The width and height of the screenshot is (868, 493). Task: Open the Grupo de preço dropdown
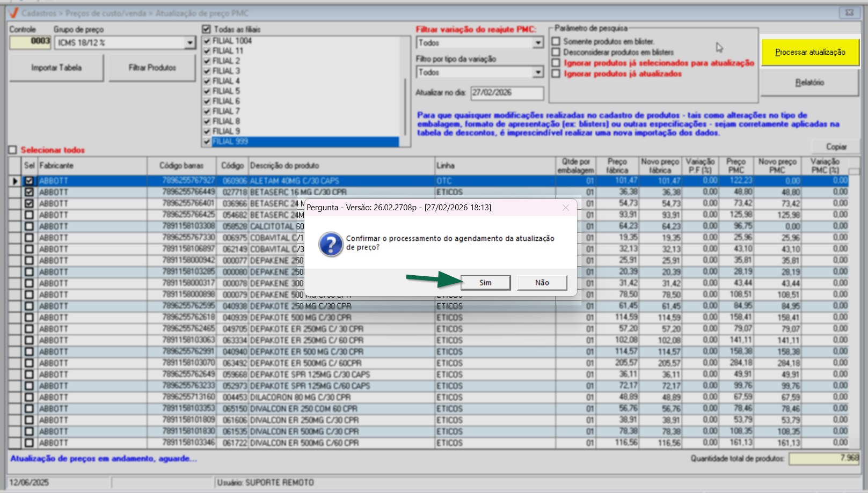pyautogui.click(x=190, y=43)
